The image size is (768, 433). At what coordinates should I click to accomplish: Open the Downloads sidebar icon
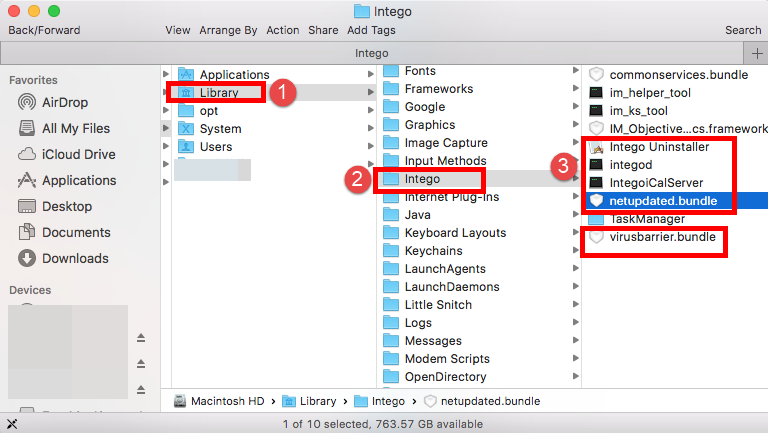pos(27,258)
